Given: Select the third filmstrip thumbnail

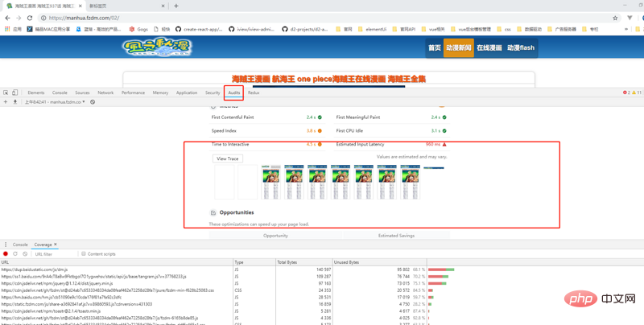Looking at the screenshot, I should click(271, 182).
